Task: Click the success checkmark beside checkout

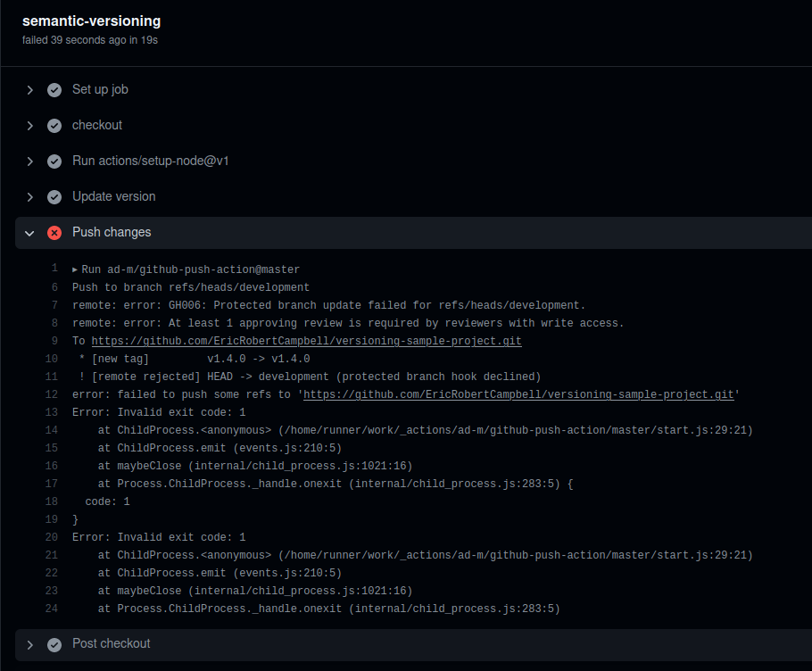Action: (54, 126)
